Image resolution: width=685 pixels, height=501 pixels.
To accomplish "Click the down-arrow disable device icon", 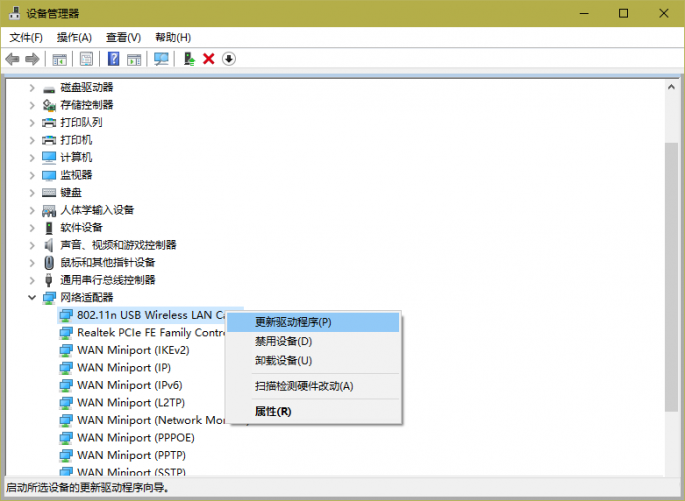I will (x=228, y=59).
